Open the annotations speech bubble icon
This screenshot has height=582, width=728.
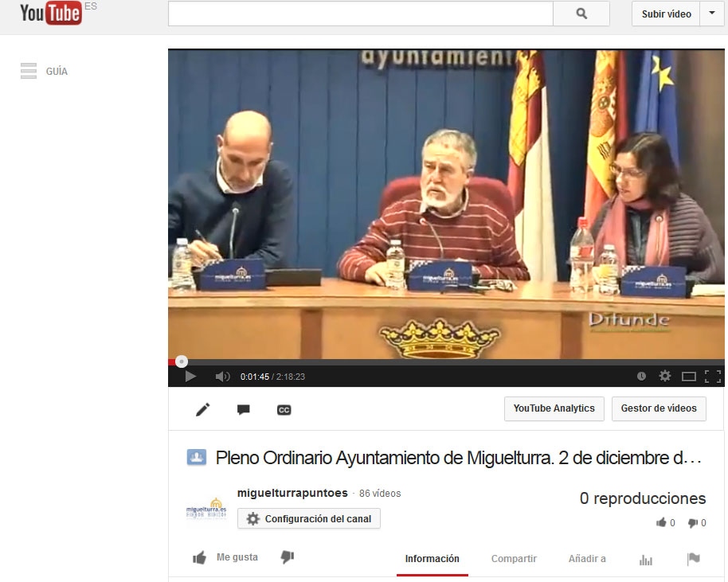(x=244, y=409)
